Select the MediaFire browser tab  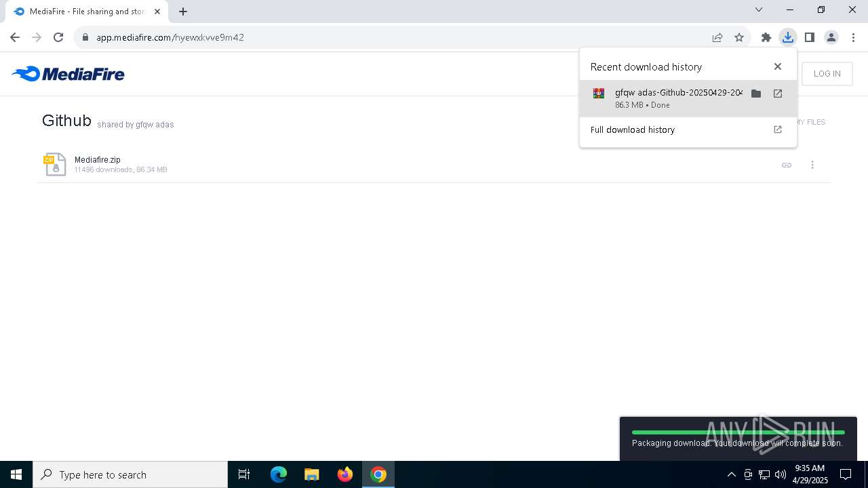87,11
